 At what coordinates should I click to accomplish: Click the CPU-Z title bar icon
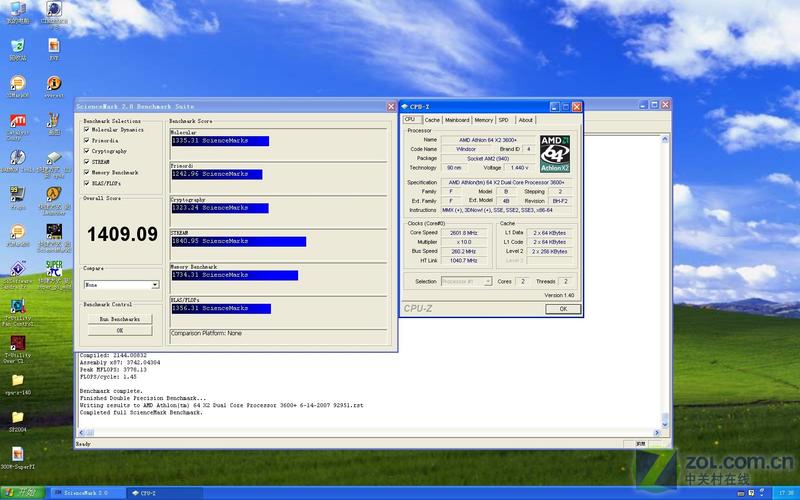click(x=405, y=107)
